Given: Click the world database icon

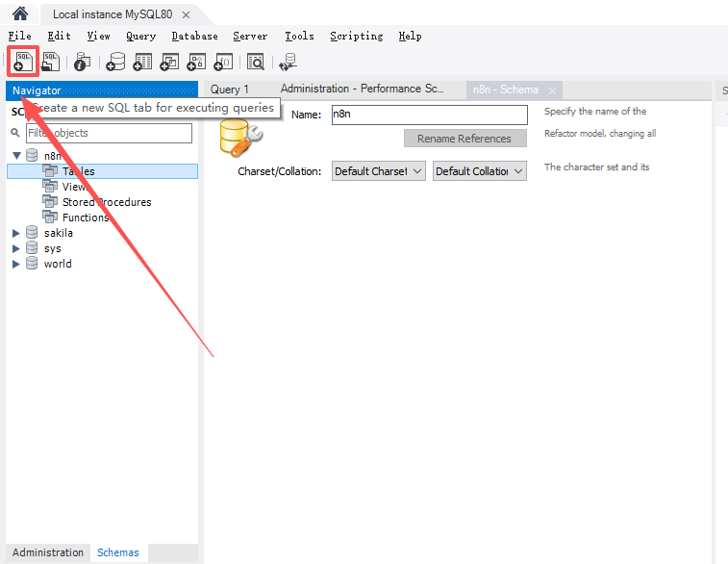Looking at the screenshot, I should point(32,263).
